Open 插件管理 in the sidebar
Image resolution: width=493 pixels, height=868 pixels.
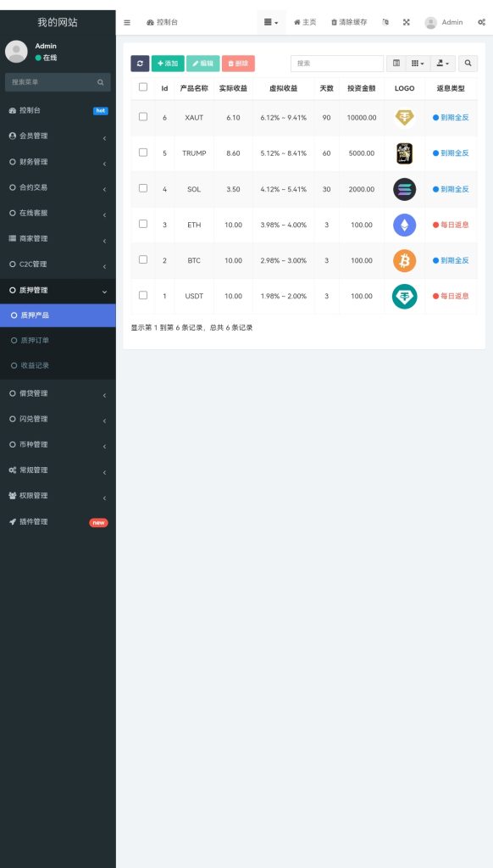(58, 522)
